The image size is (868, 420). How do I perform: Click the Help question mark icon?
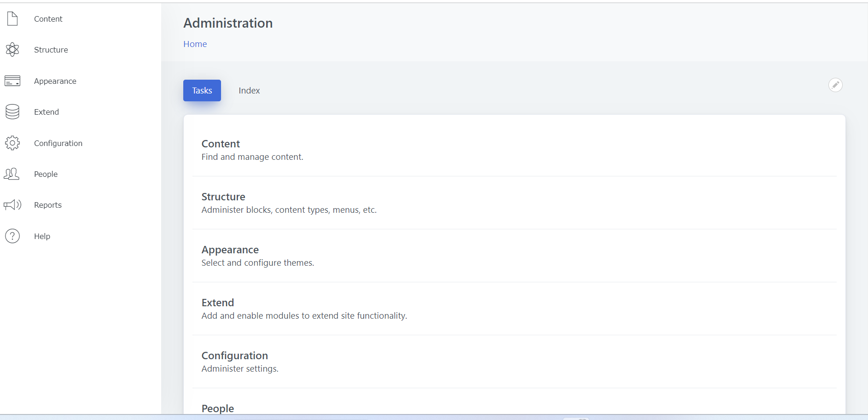12,236
